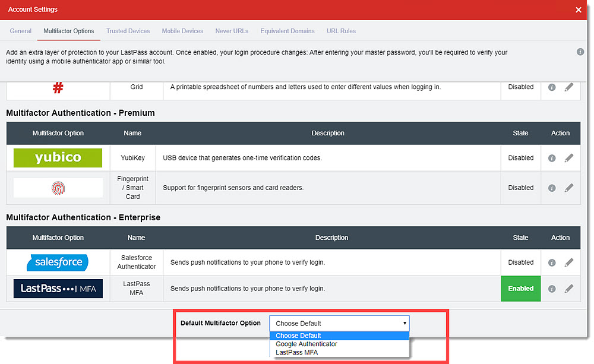Click the salesforce logo

58,262
